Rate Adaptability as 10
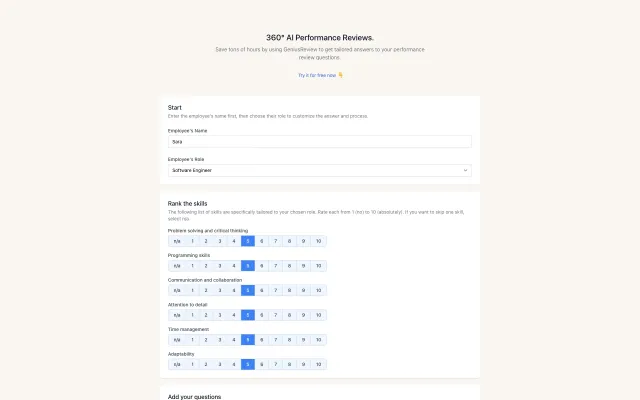 pos(317,364)
